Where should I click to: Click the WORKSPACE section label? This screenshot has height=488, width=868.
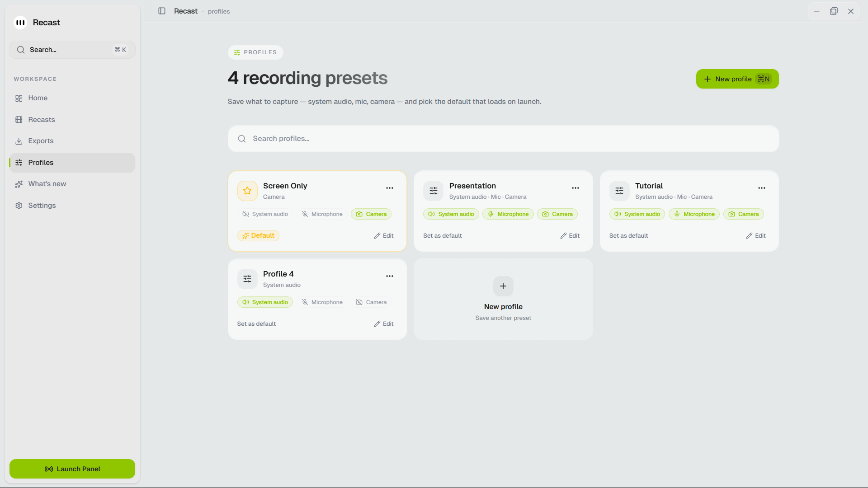35,79
